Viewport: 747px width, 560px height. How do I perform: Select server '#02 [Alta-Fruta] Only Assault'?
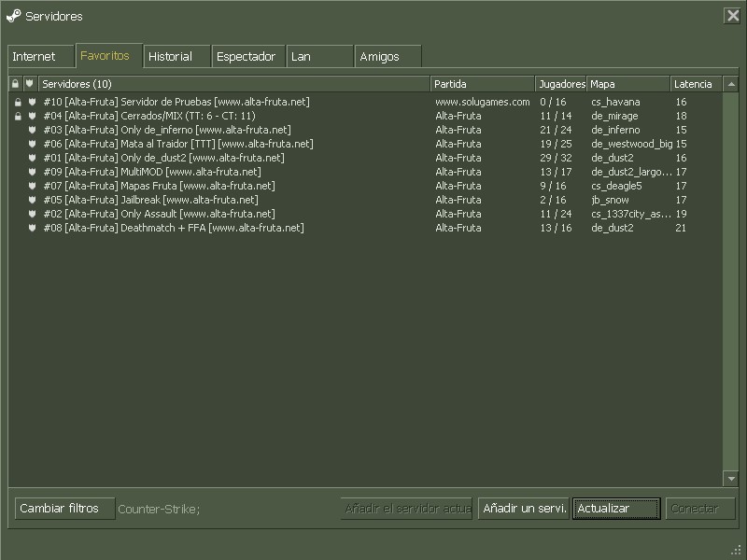click(x=365, y=214)
